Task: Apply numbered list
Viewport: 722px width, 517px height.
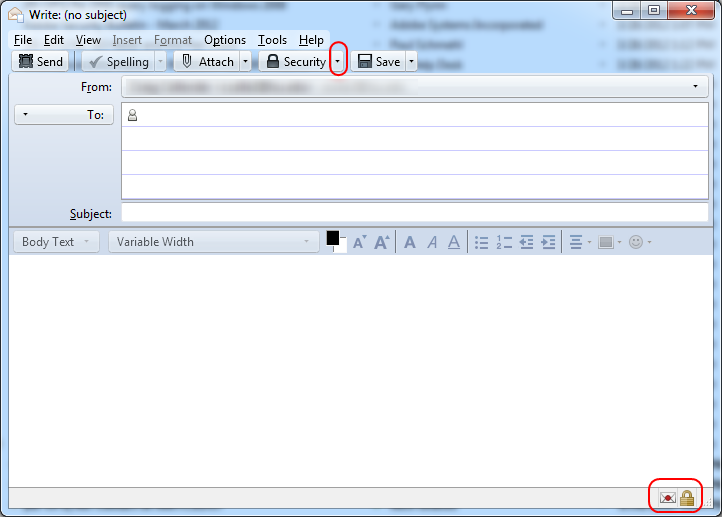Action: 504,242
